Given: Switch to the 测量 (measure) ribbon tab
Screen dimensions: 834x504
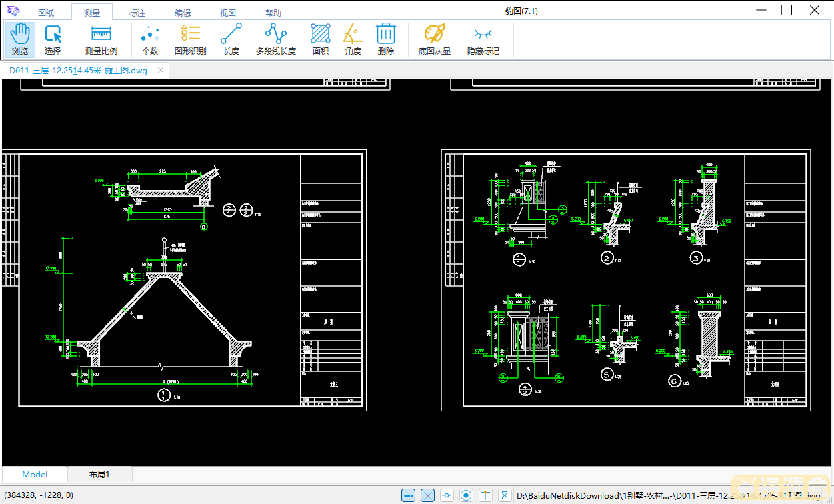Looking at the screenshot, I should coord(92,13).
